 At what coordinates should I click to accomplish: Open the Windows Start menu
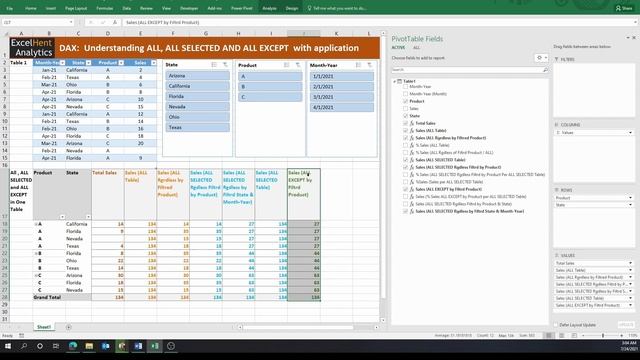(7, 346)
